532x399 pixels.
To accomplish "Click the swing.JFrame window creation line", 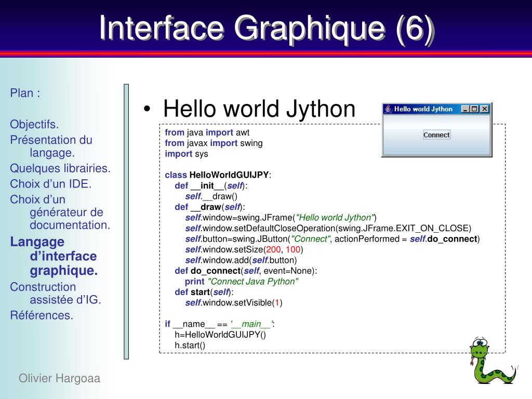I will (x=281, y=218).
